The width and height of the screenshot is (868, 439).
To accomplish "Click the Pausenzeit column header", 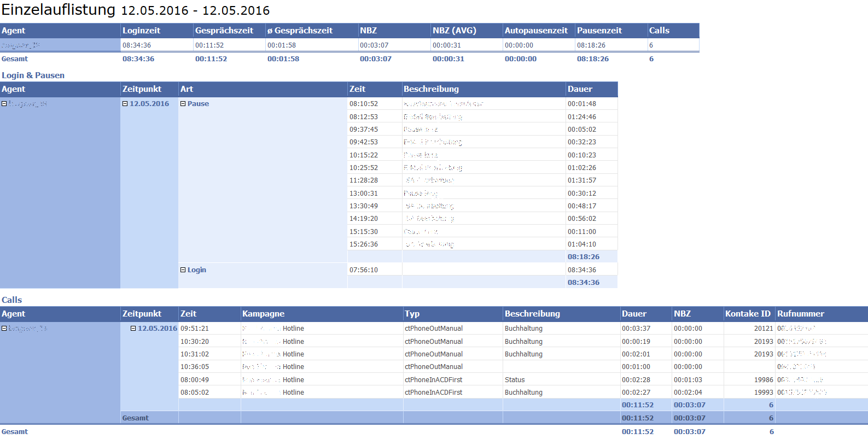I will coord(599,31).
